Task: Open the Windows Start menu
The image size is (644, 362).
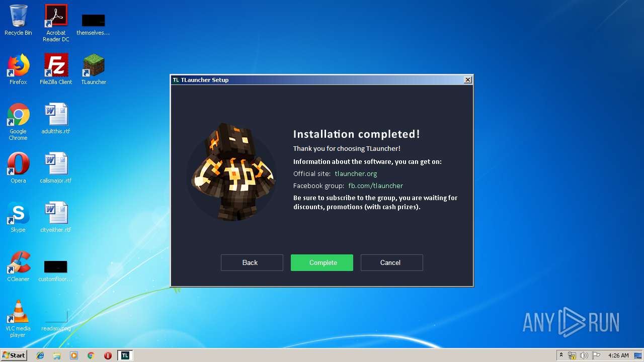Action: tap(14, 355)
